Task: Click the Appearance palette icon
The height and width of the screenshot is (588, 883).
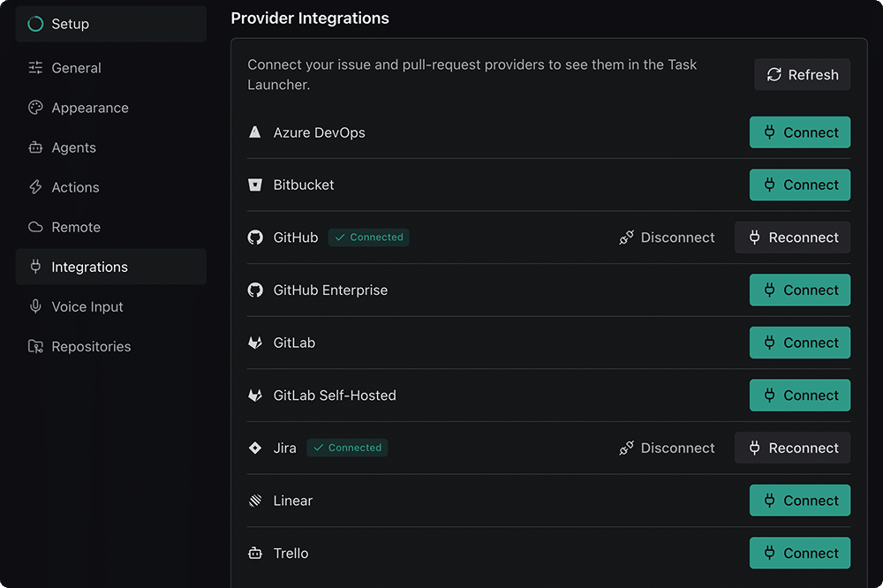Action: coord(35,108)
